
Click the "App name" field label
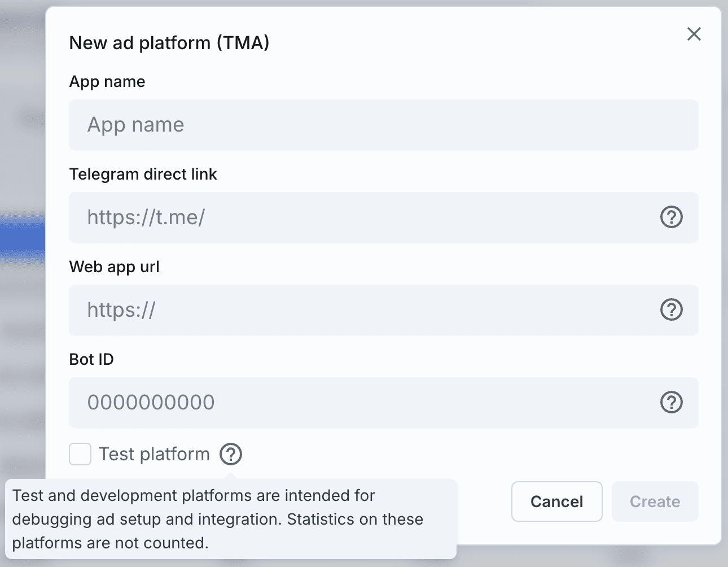[x=107, y=81]
